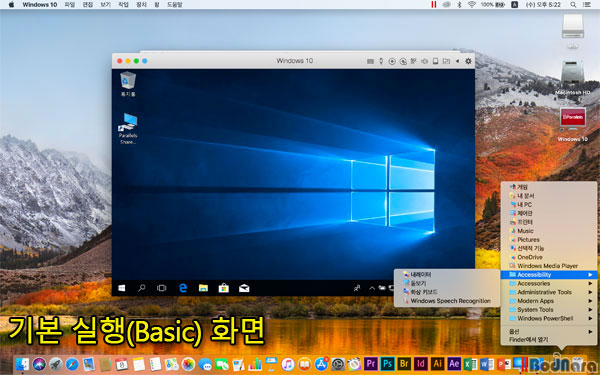Launch Adobe Bridge from the Dock
This screenshot has height=375, width=600.
click(x=404, y=364)
